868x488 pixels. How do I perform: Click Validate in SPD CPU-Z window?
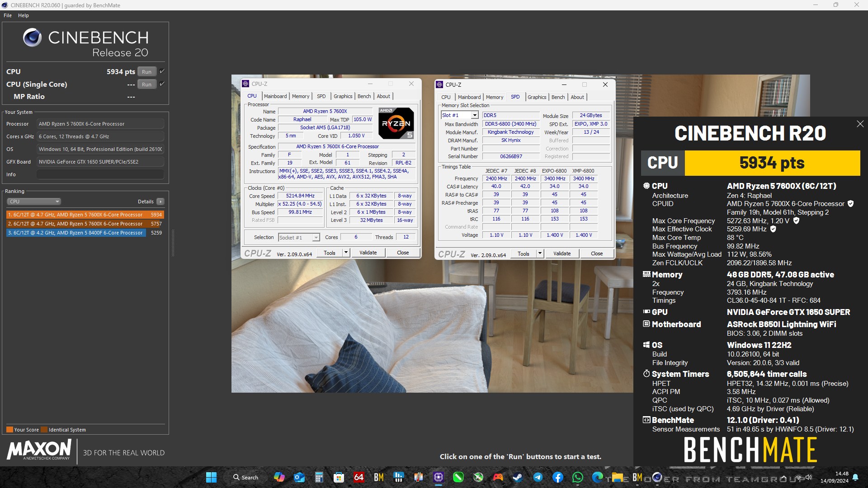point(562,253)
